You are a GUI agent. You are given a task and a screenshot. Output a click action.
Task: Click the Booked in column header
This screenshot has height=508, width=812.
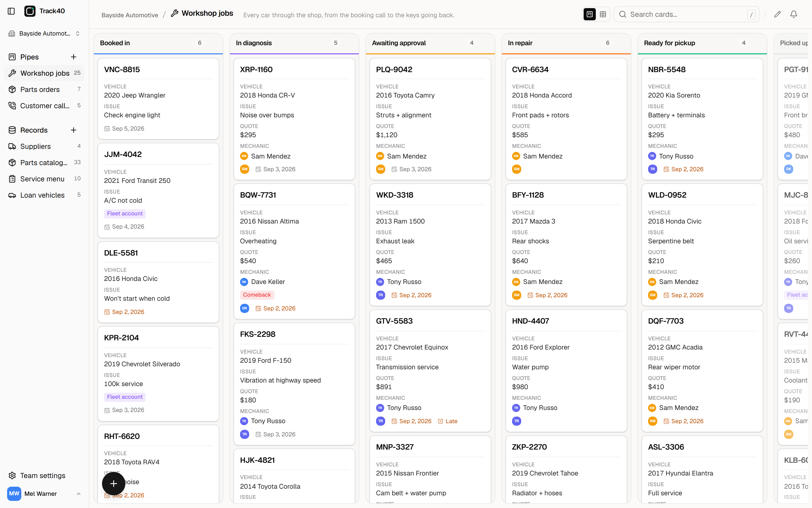pyautogui.click(x=158, y=43)
